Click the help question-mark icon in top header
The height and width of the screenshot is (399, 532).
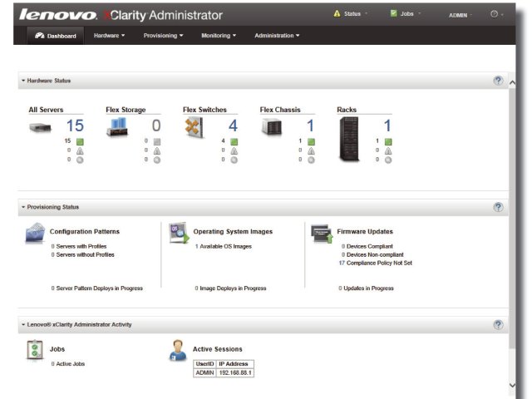coord(494,14)
